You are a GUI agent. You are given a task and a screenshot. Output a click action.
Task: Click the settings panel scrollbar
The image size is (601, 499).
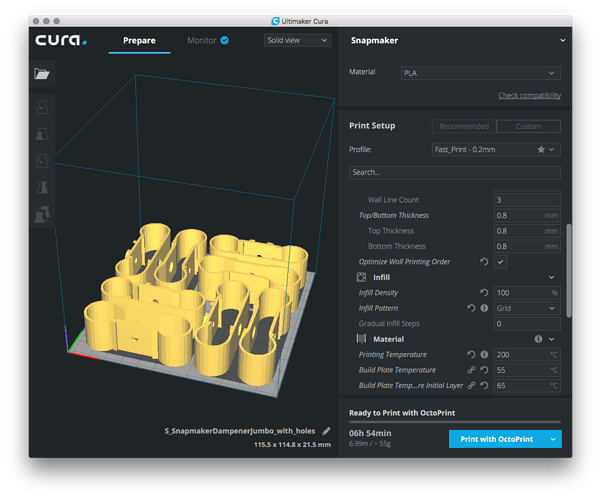569,270
